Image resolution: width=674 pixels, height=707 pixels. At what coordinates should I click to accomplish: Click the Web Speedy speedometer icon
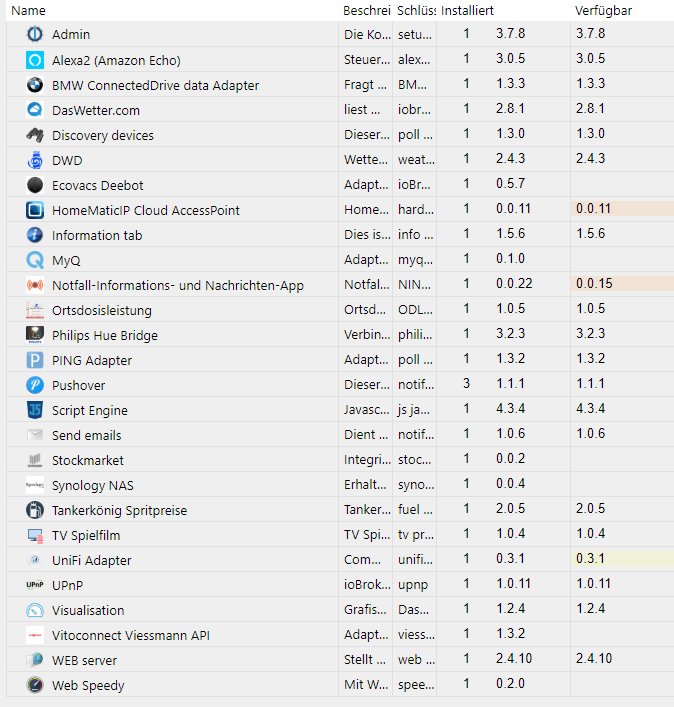35,685
